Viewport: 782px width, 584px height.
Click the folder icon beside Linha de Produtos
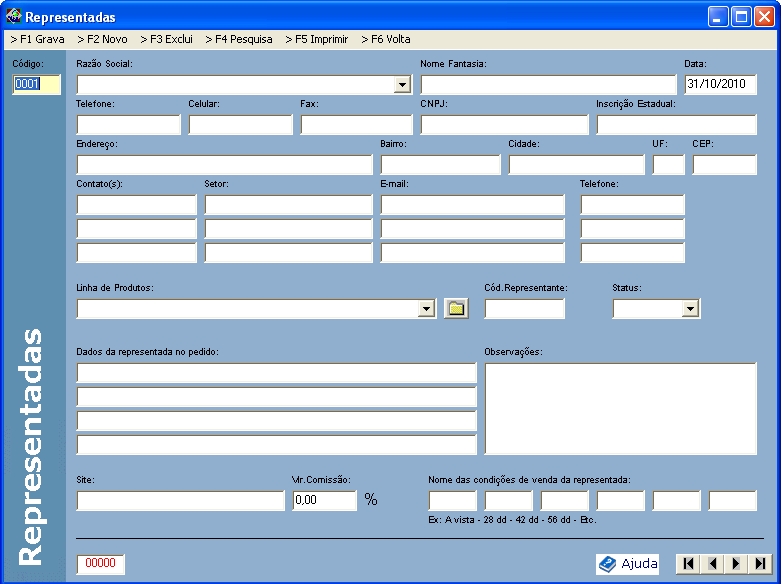tap(456, 309)
